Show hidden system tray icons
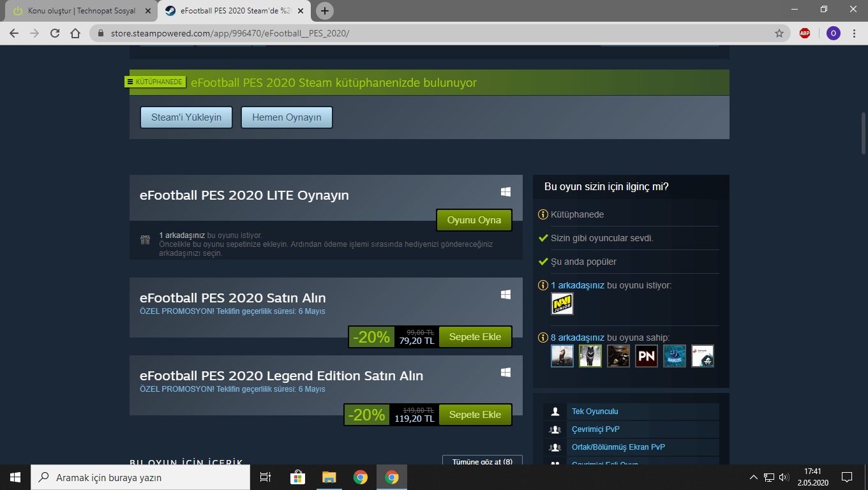Screen dimensions: 868x490 753,477
